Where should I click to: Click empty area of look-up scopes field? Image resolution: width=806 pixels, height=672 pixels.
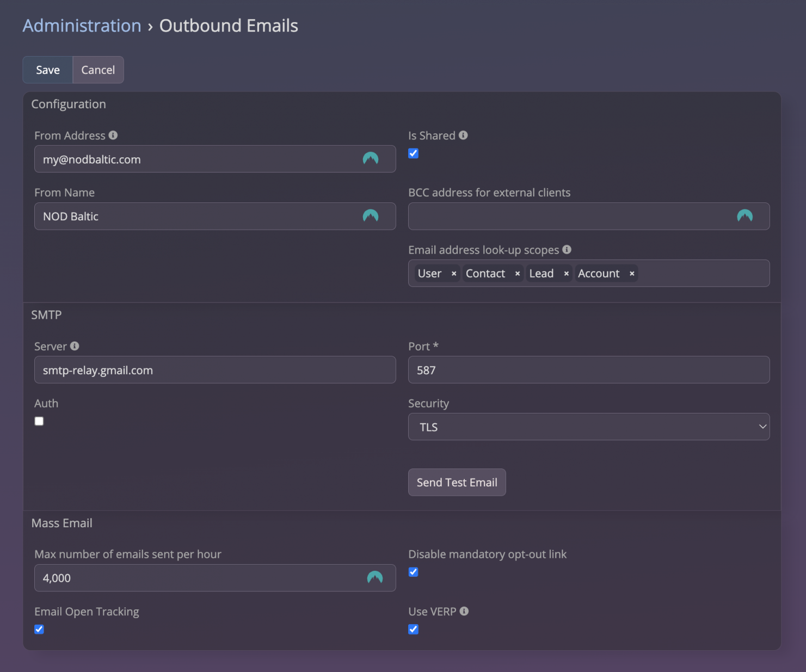702,273
